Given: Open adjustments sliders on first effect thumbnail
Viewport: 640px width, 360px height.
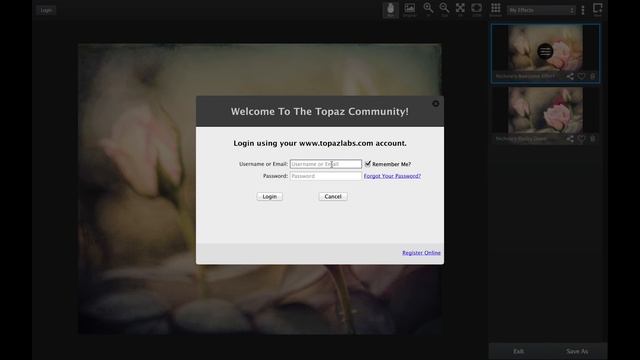Looking at the screenshot, I should [x=545, y=51].
